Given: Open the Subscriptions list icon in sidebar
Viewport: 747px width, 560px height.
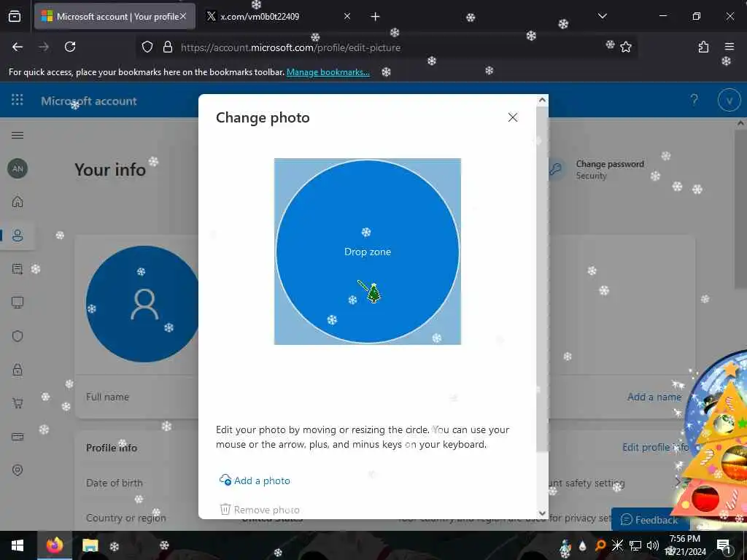Looking at the screenshot, I should click(x=18, y=269).
